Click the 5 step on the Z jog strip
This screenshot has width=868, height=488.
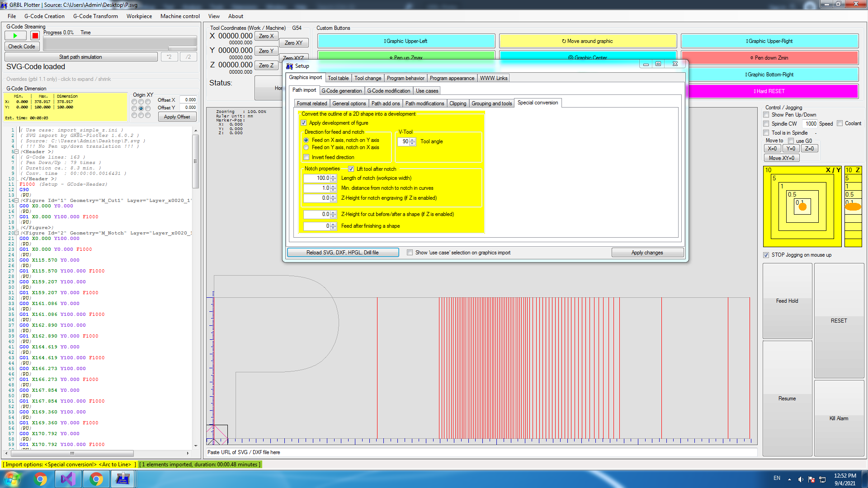[x=853, y=178]
